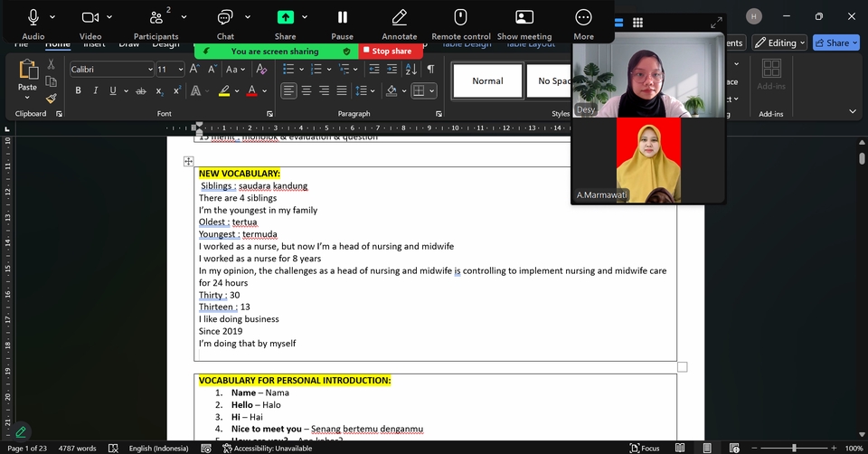
Task: Expand Video options arrow
Action: point(109,17)
